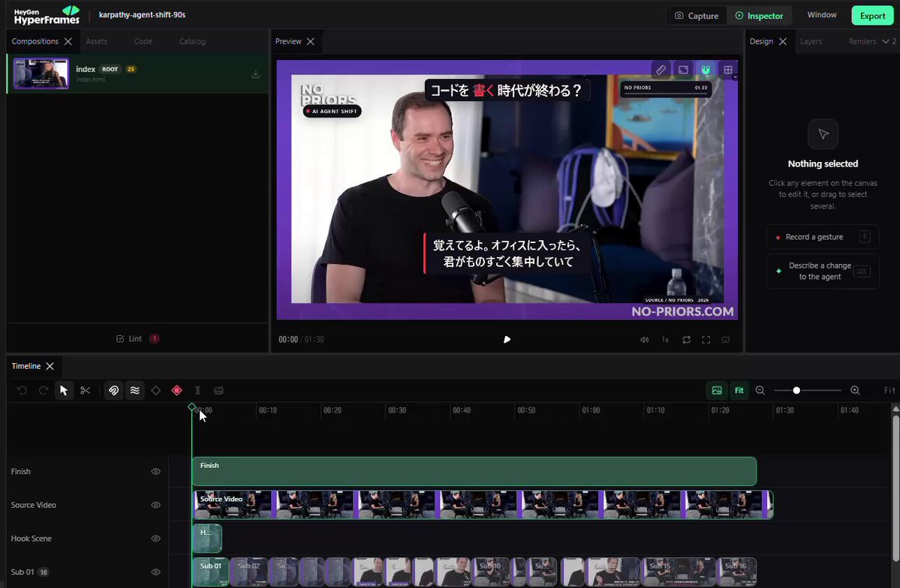The width and height of the screenshot is (900, 588).
Task: Activate the scissors razor cut tool
Action: coord(86,391)
